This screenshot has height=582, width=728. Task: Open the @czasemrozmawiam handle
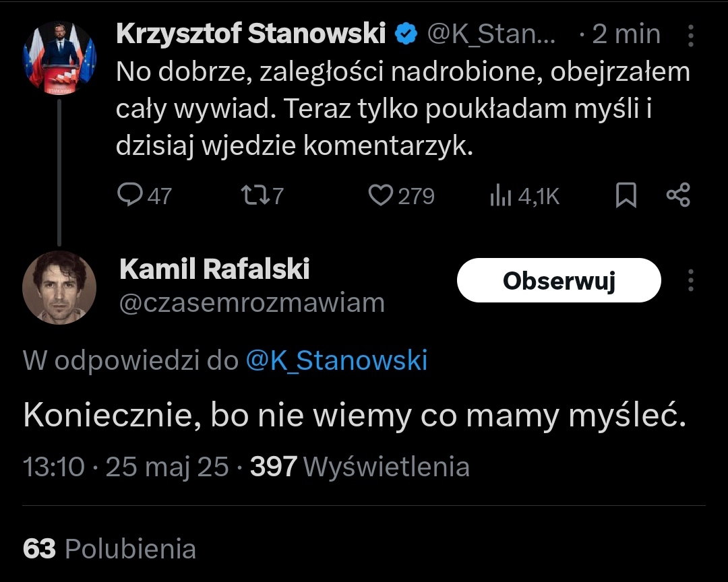coord(251,303)
